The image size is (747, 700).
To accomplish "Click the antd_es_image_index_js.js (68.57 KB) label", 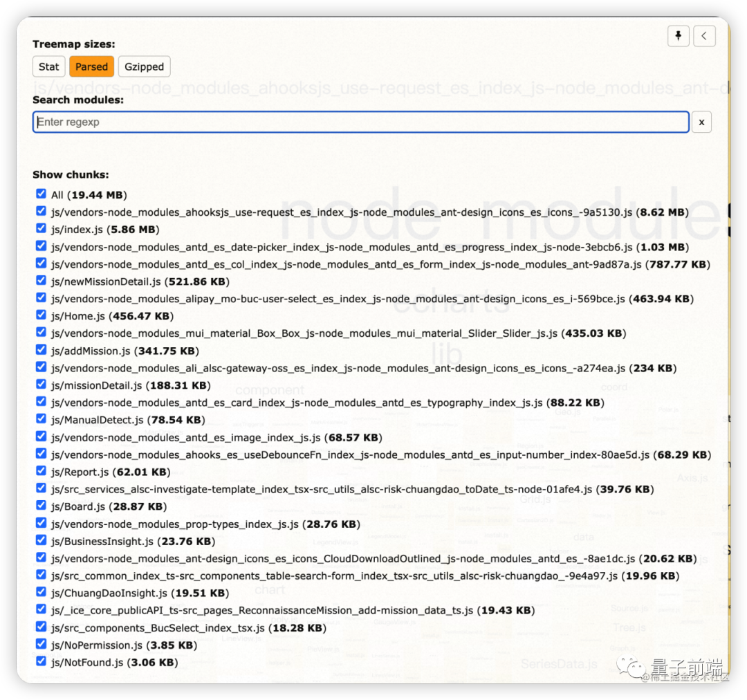I will click(x=216, y=438).
